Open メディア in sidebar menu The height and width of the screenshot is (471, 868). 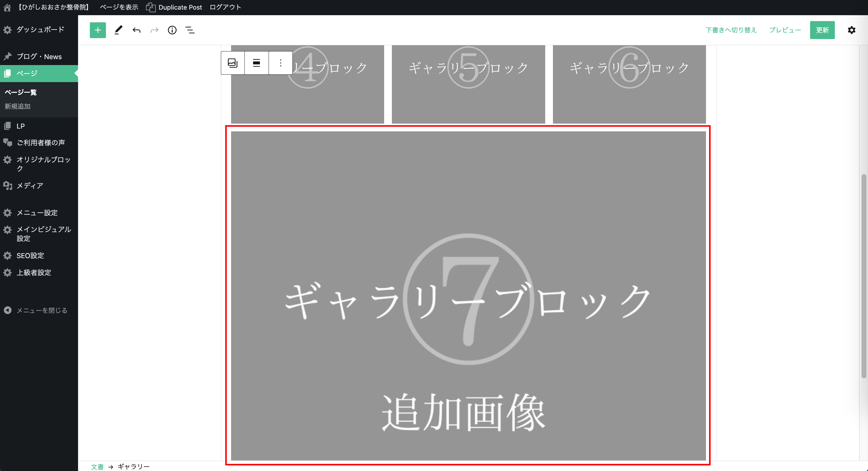click(30, 186)
